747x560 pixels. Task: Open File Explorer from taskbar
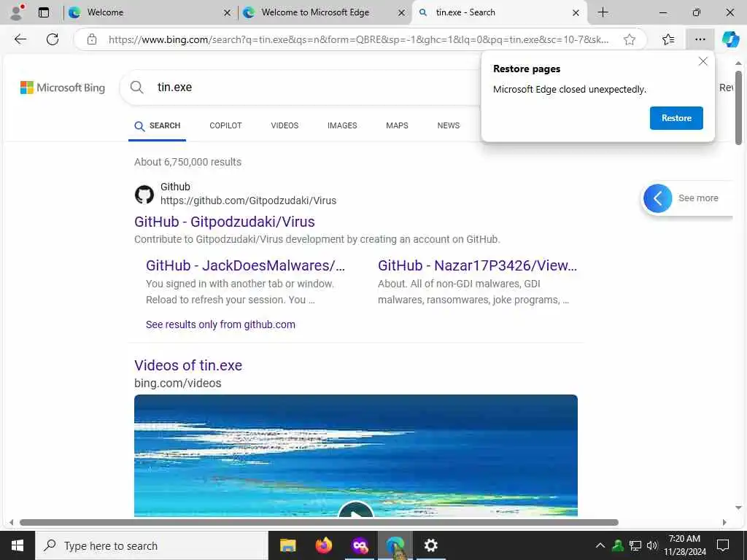[287, 545]
